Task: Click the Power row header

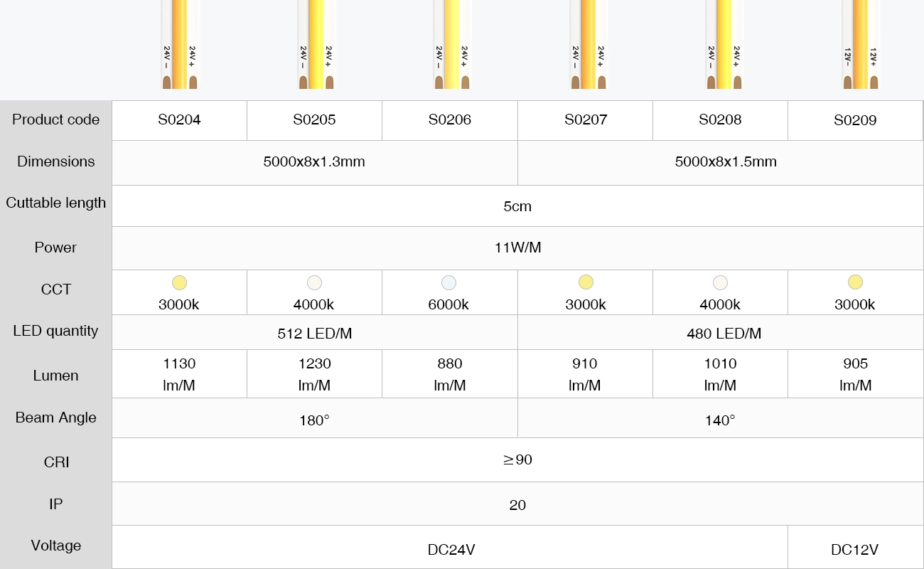Action: coord(55,248)
